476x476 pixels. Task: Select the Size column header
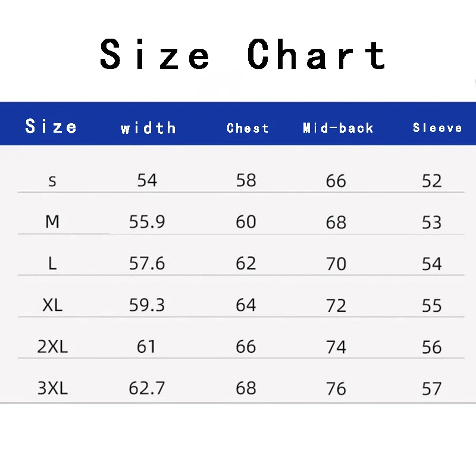(x=51, y=126)
